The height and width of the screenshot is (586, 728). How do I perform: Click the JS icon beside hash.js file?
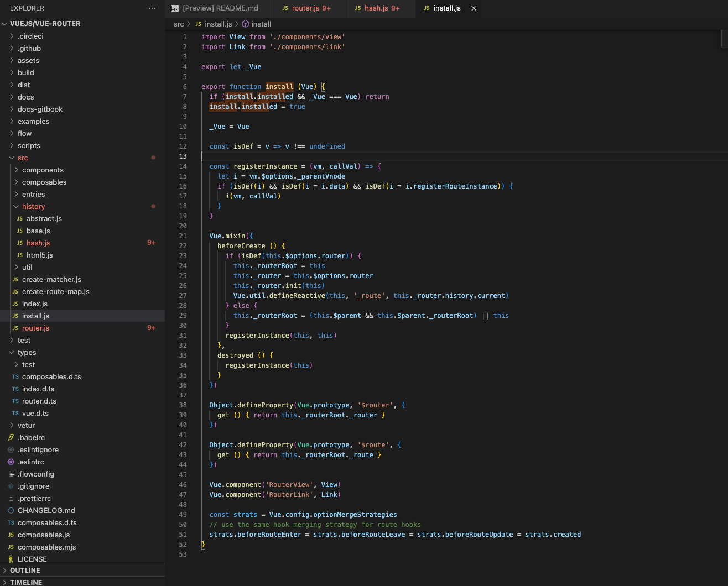pos(20,243)
